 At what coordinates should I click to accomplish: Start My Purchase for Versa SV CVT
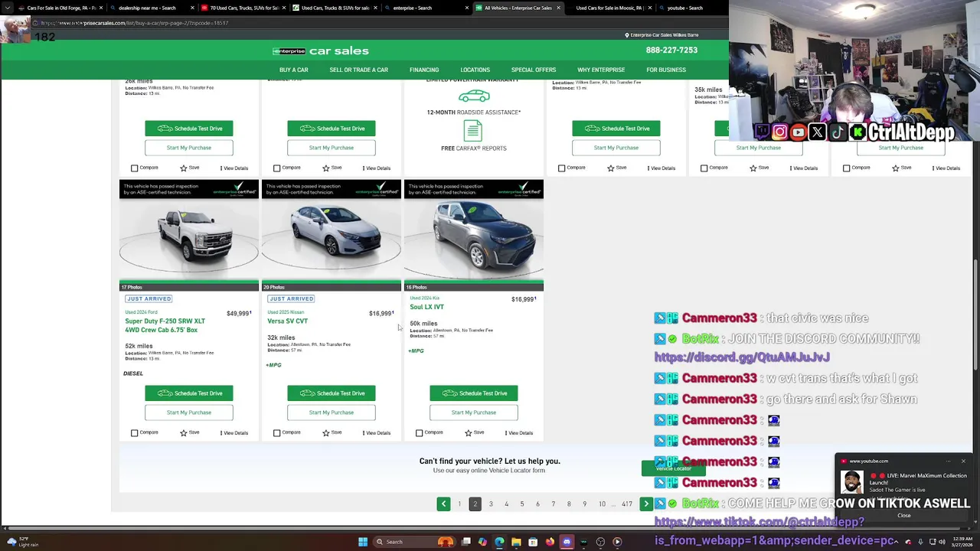[332, 412]
